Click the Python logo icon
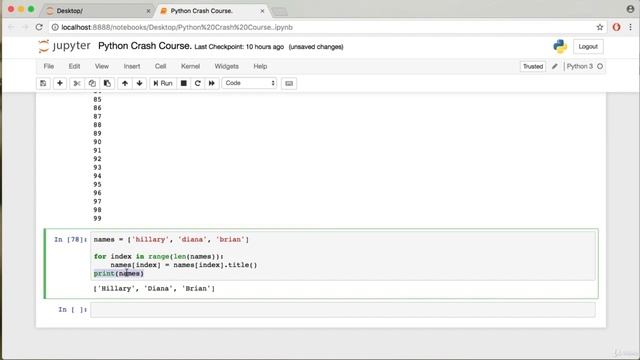The image size is (640, 360). coord(560,47)
